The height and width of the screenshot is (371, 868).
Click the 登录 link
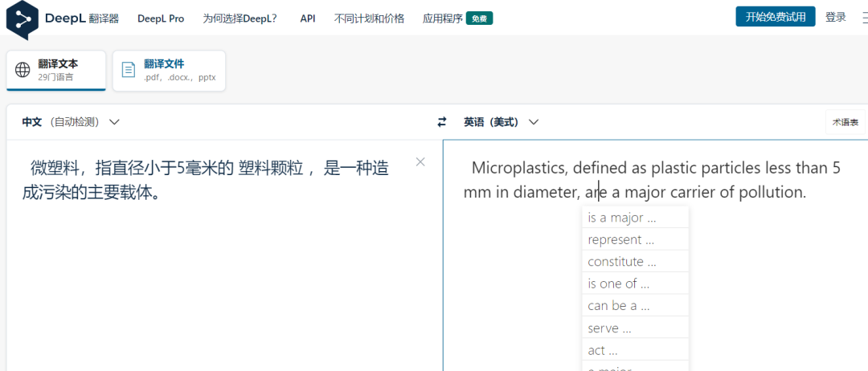835,17
